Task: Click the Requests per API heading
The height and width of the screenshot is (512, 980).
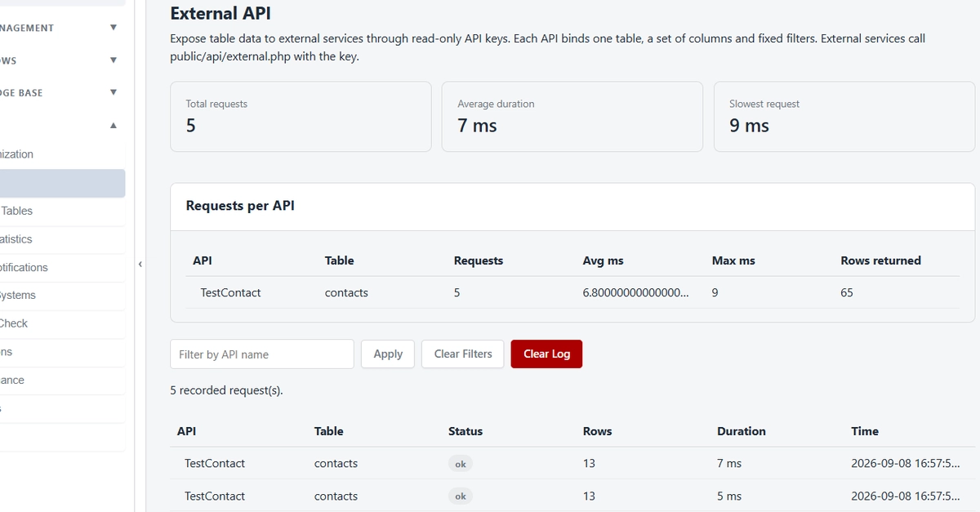Action: (x=240, y=206)
